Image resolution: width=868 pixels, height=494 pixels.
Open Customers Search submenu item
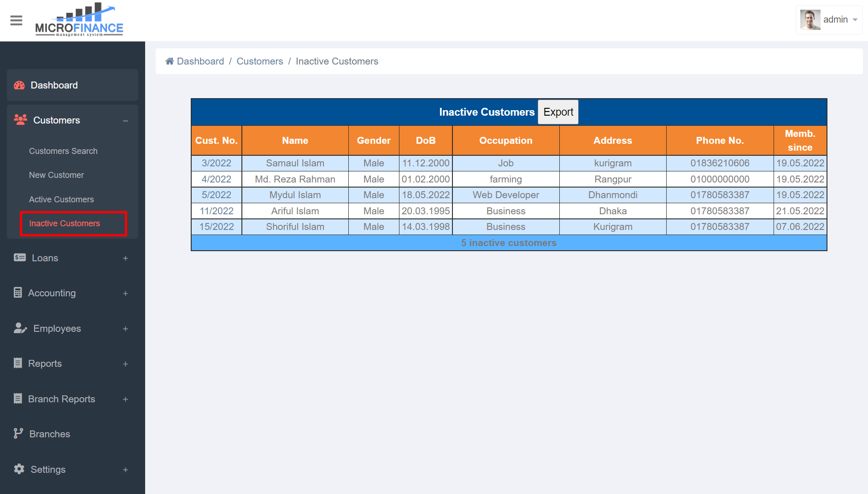[63, 151]
